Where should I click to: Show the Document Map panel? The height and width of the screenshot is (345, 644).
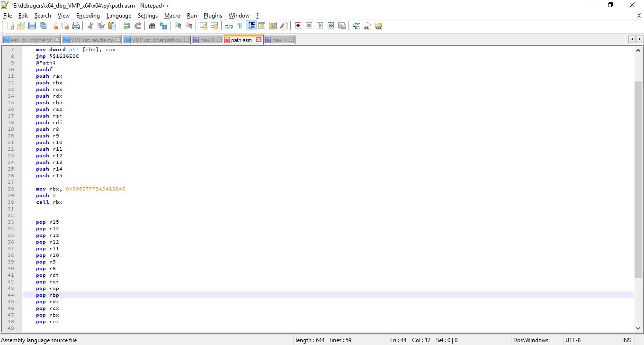pyautogui.click(x=273, y=26)
